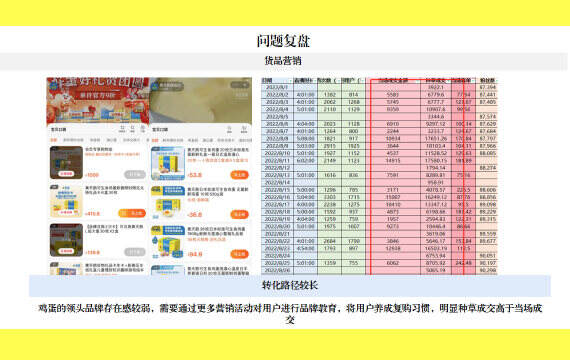
Task: Tap the orange buy button beside ¥36.8
Action: 240,215
